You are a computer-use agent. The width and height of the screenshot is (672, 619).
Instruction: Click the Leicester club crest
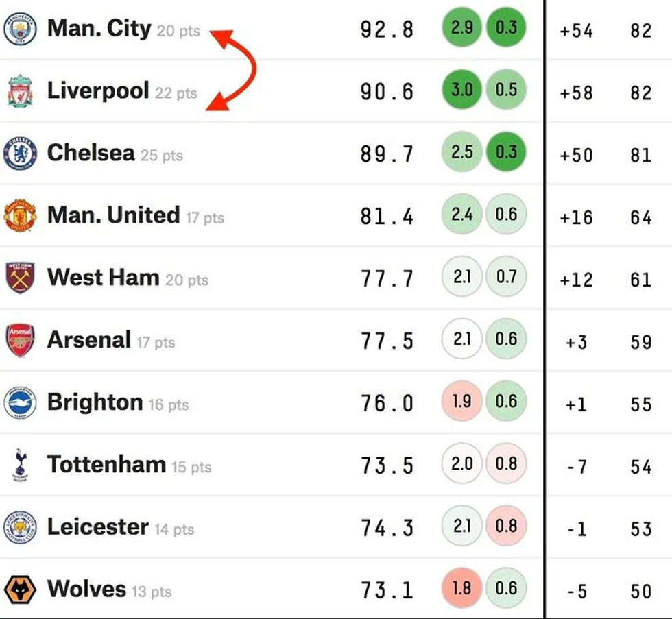pyautogui.click(x=20, y=528)
